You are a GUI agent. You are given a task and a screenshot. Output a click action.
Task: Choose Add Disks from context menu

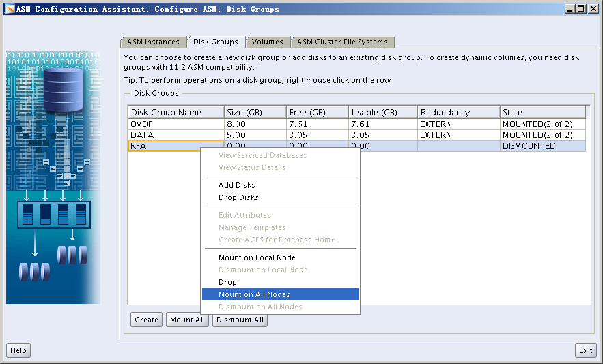click(237, 185)
